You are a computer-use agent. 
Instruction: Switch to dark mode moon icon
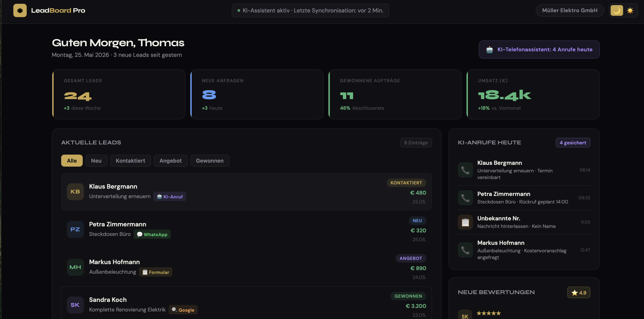(x=617, y=10)
